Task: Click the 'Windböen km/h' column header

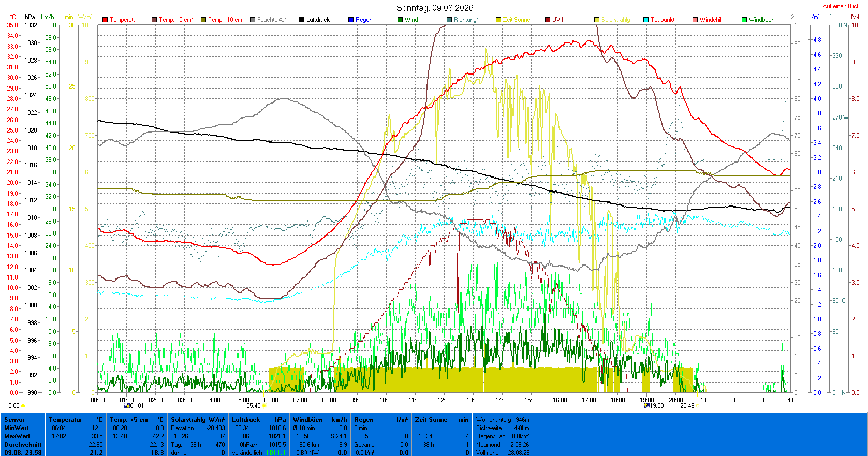Action: pyautogui.click(x=320, y=420)
